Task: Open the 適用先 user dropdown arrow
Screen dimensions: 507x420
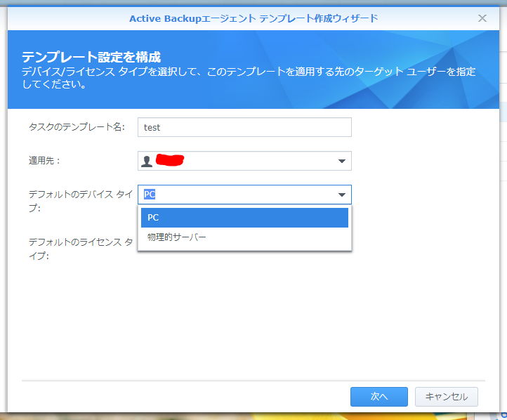Action: tap(342, 161)
